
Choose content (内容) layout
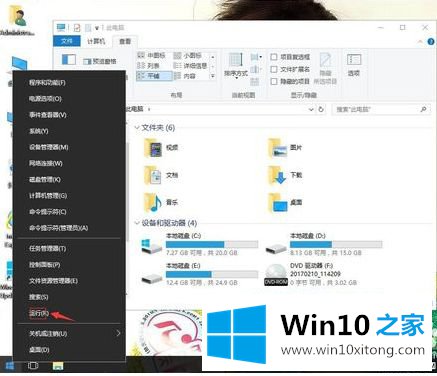point(185,76)
